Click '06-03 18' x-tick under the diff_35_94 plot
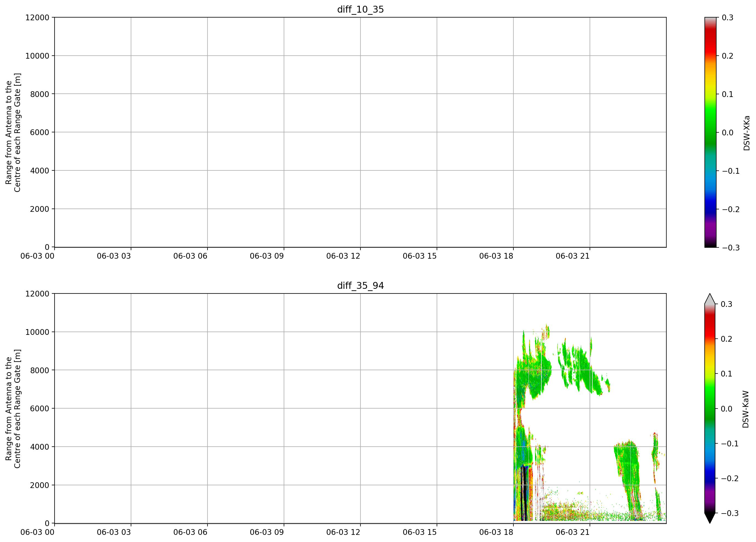 point(496,532)
